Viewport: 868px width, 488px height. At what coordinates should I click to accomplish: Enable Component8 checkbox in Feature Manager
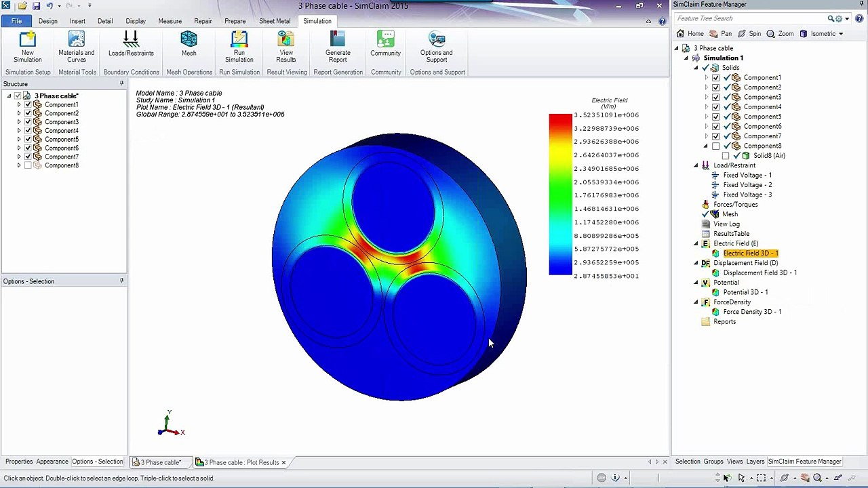click(x=715, y=146)
